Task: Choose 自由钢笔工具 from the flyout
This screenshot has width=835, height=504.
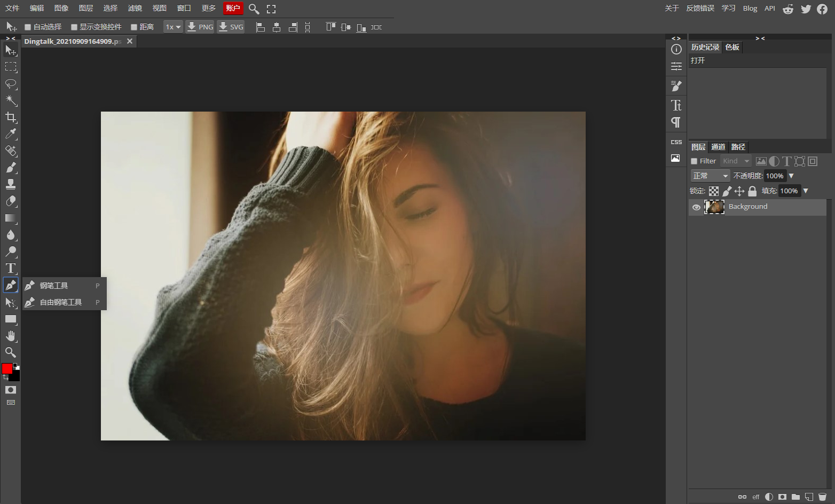Action: (61, 302)
